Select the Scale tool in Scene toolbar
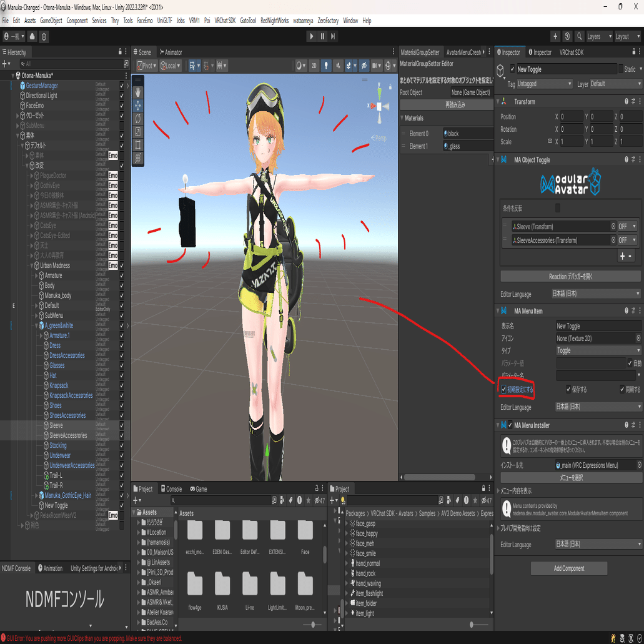Viewport: 644px width, 644px height. coord(137,131)
